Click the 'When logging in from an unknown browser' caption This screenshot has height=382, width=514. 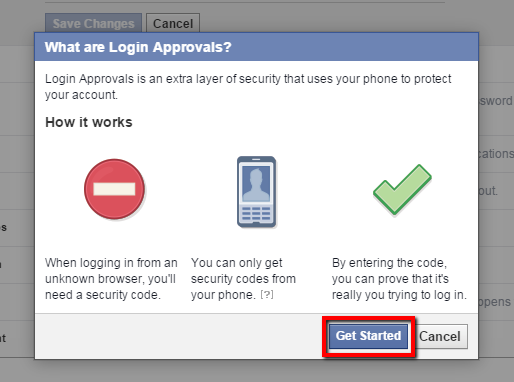point(111,279)
